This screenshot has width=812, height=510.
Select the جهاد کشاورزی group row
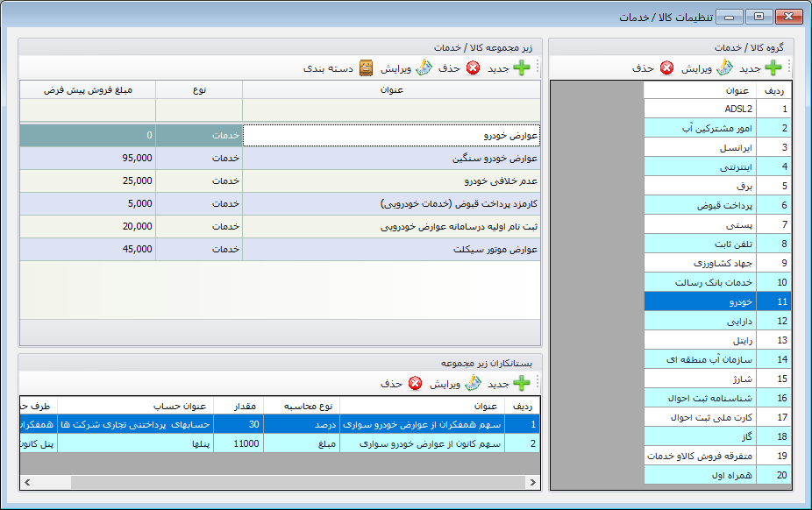coord(717,263)
